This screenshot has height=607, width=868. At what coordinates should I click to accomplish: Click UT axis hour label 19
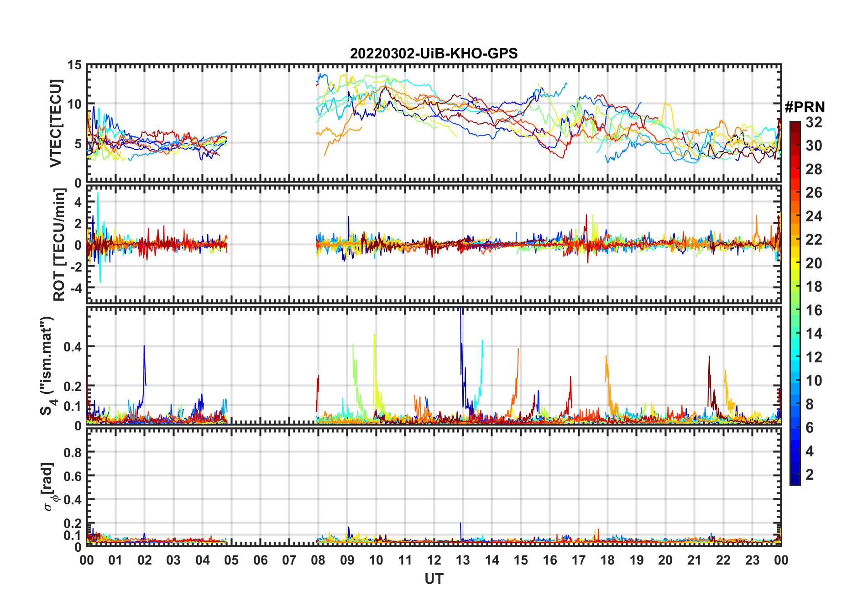click(637, 560)
